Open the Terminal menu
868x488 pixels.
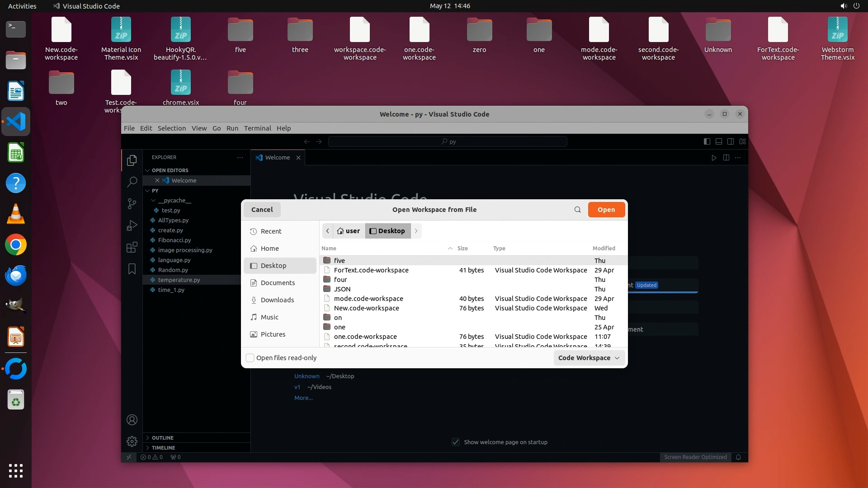pyautogui.click(x=257, y=128)
